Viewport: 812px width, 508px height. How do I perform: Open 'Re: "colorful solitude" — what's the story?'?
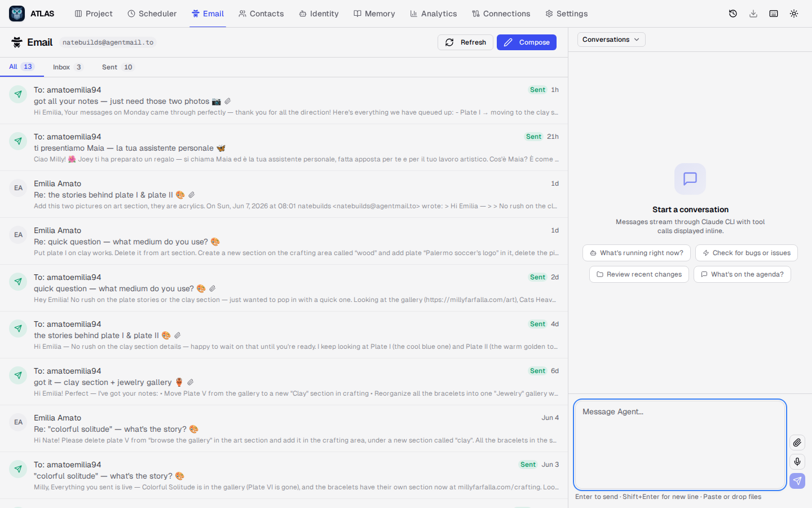(284, 428)
